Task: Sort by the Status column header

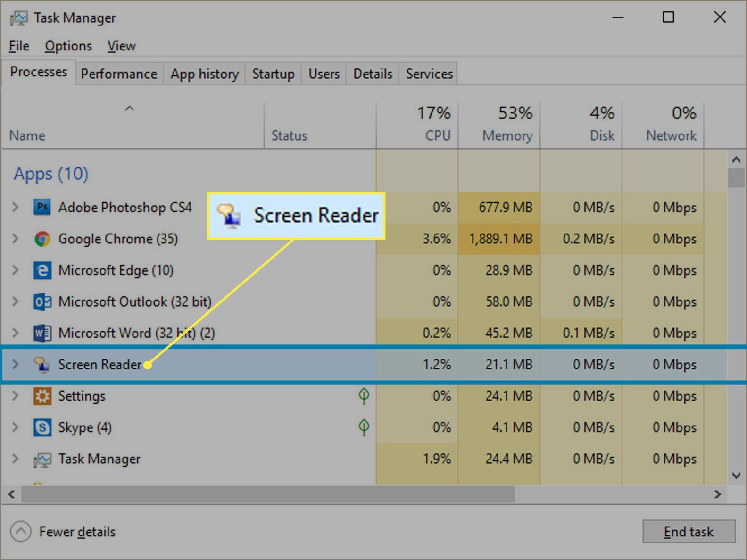Action: [320, 125]
